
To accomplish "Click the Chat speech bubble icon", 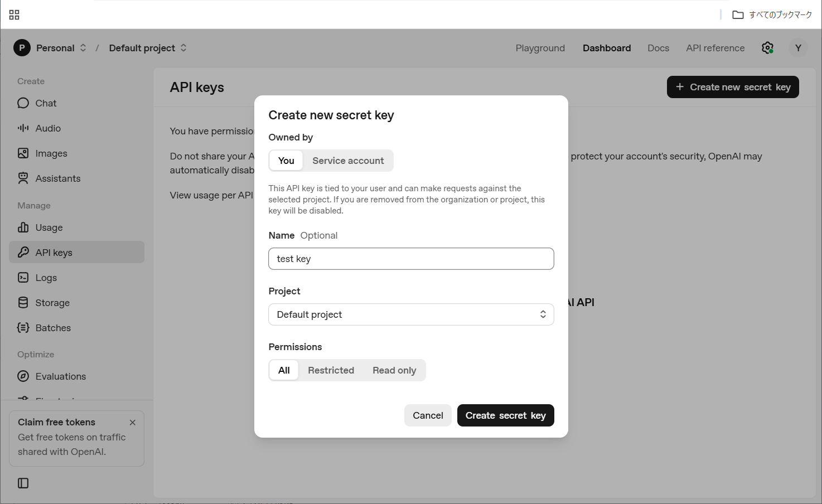I will 23,103.
